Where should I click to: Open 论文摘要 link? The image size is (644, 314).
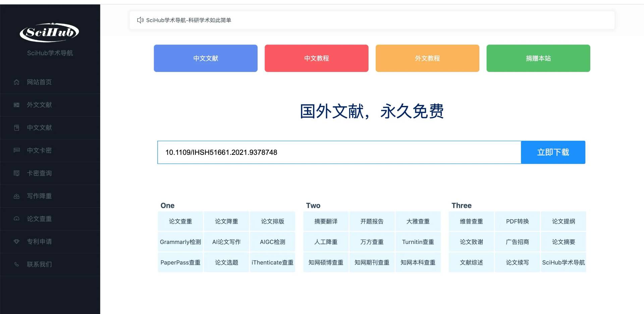563,242
